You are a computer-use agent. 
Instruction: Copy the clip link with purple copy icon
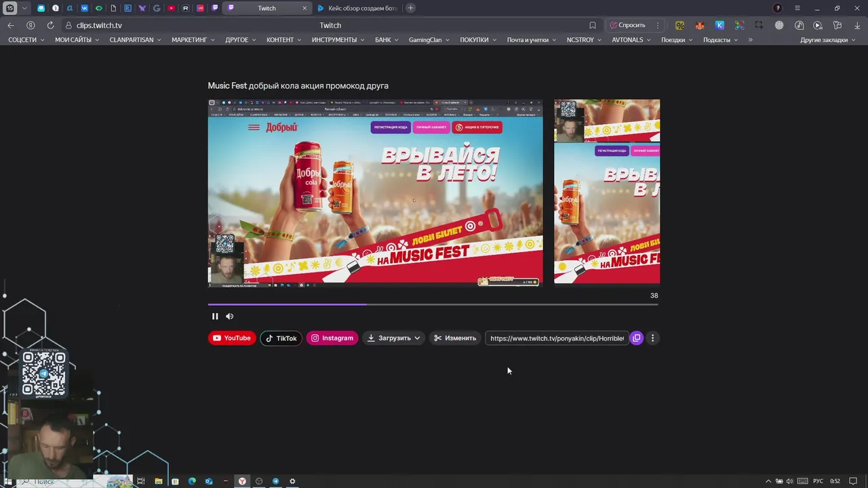click(636, 338)
